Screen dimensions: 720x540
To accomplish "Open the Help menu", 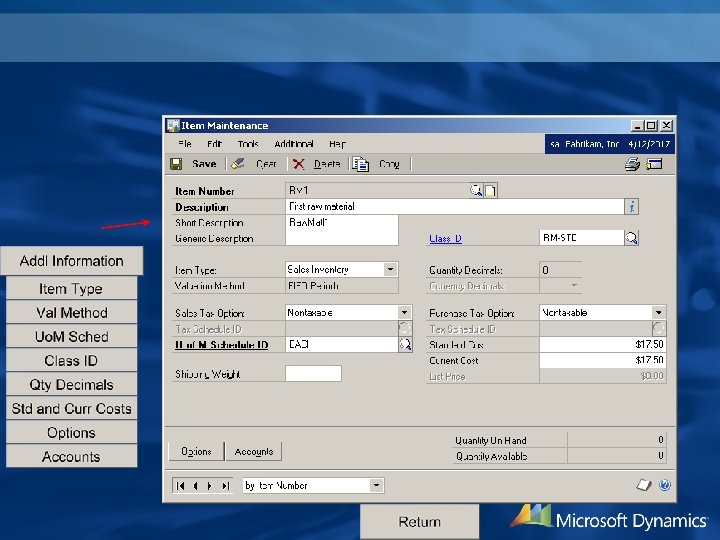I will point(337,144).
